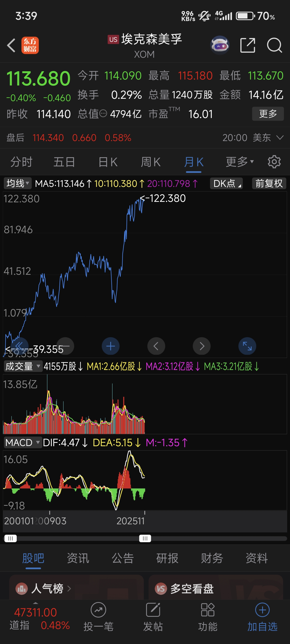Move chart left one step
Viewport: 290px width, 644px height.
pyautogui.click(x=156, y=346)
